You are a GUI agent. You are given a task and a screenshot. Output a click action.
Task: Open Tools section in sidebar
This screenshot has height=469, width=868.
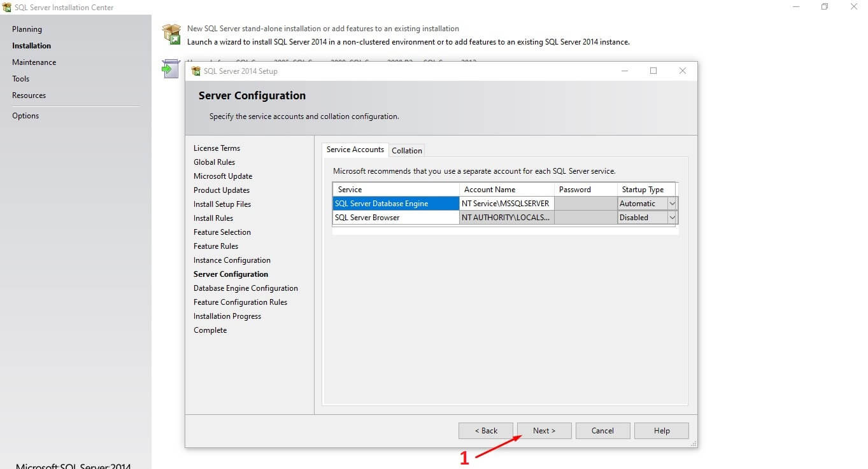click(x=20, y=79)
